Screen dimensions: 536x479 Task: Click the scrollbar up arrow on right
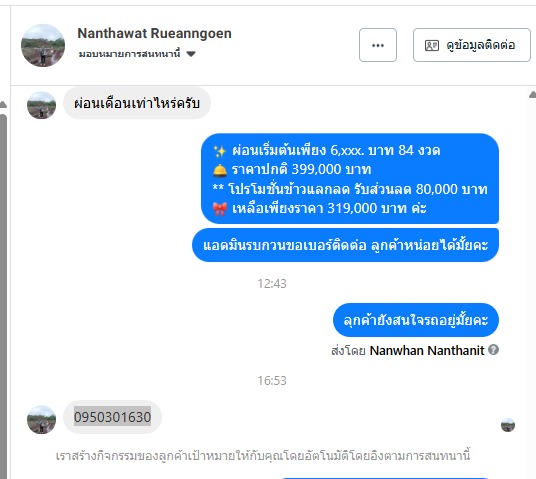coord(532,95)
